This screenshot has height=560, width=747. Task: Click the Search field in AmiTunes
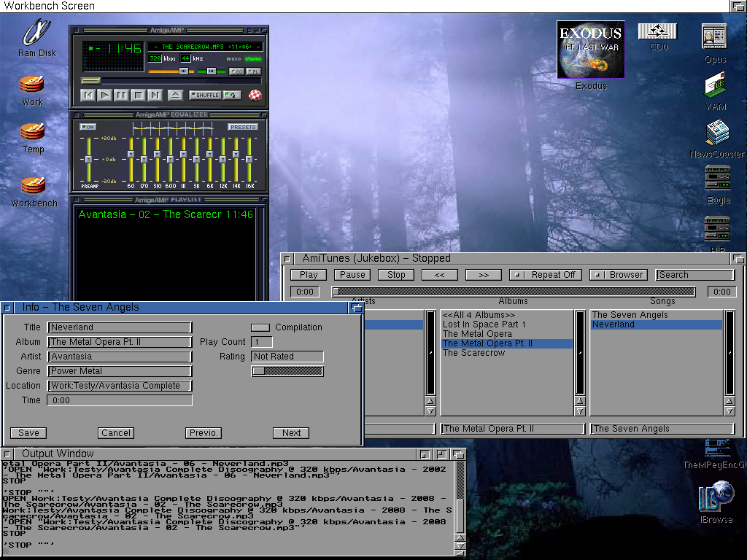pyautogui.click(x=694, y=275)
